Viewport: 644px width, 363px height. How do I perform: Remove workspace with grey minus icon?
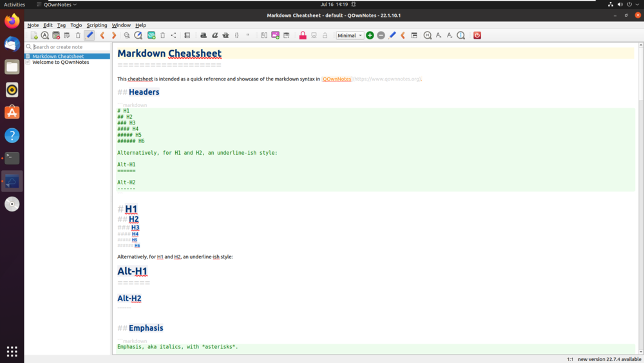click(x=381, y=35)
